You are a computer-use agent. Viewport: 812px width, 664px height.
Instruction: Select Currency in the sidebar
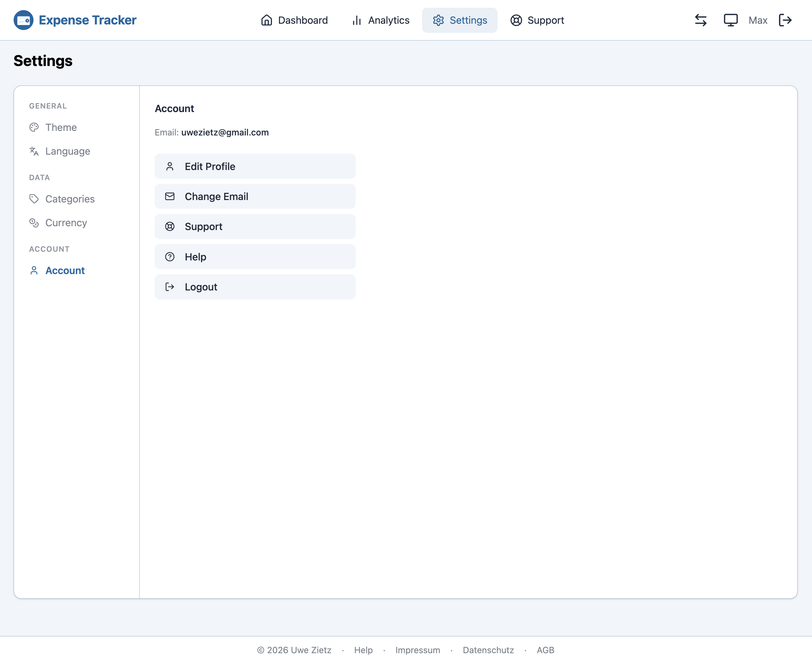coord(66,223)
